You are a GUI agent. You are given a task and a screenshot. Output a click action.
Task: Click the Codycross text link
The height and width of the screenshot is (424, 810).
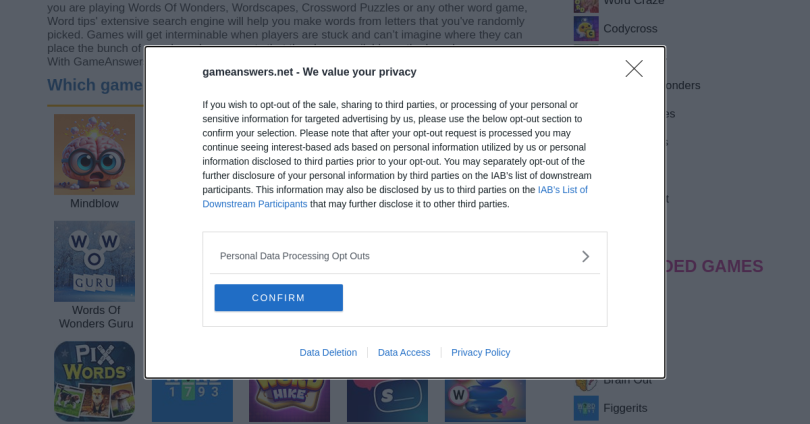(630, 29)
